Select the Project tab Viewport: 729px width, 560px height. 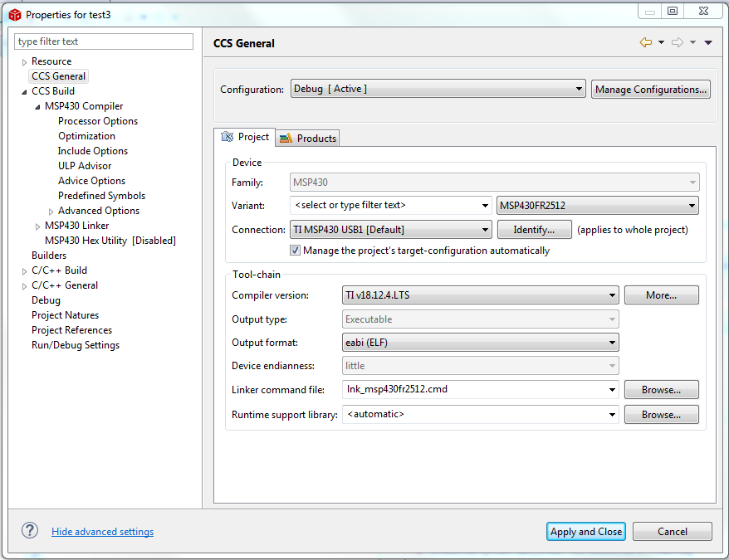point(245,138)
